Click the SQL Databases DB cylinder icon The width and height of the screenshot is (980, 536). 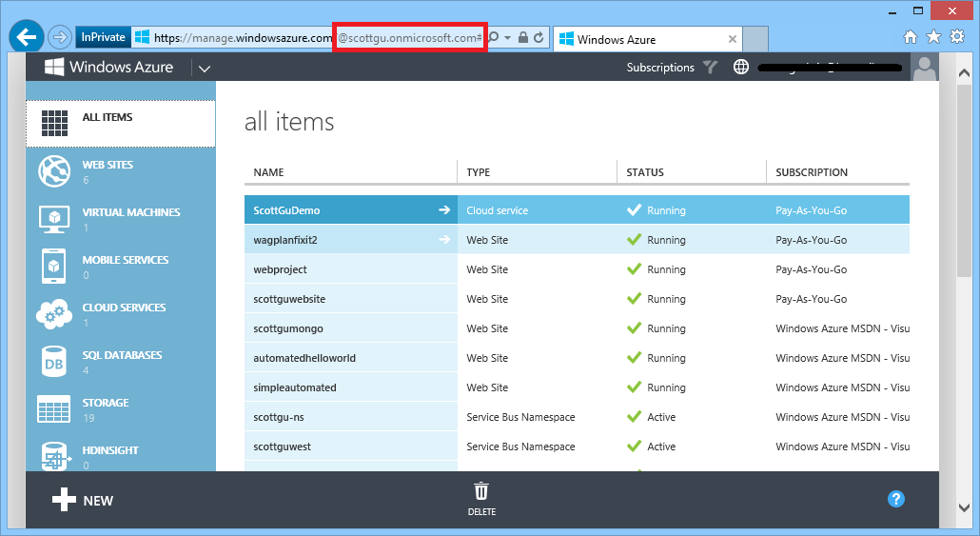click(53, 362)
